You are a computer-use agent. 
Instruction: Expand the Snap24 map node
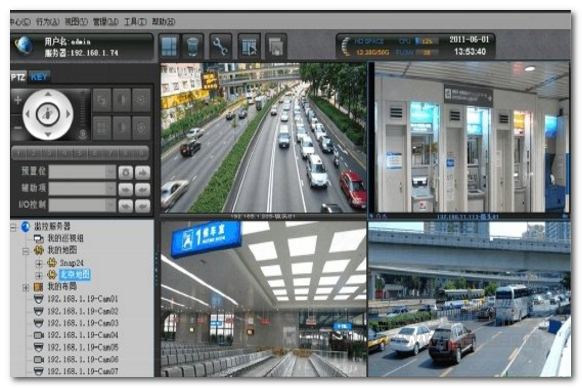(x=39, y=263)
